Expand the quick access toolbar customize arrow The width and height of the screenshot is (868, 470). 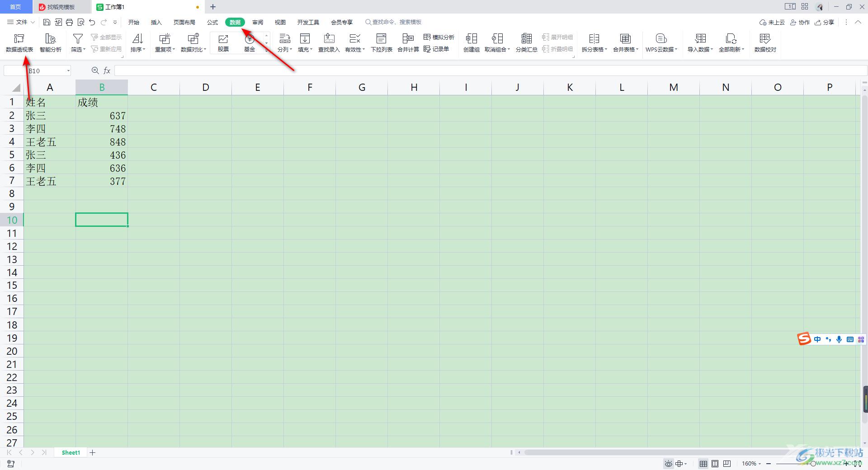[x=115, y=22]
